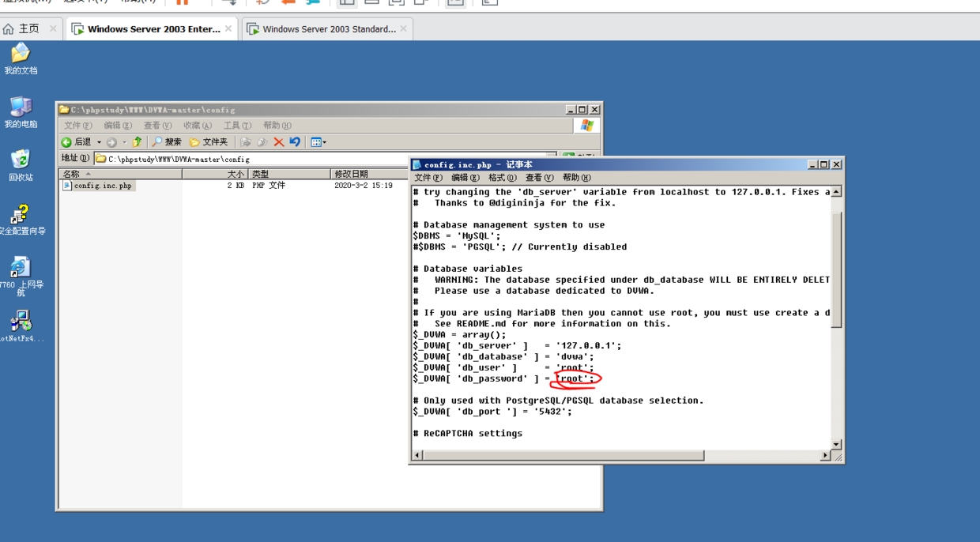980x542 pixels.
Task: Open Notepad's 格式(O) format menu
Action: click(x=502, y=178)
